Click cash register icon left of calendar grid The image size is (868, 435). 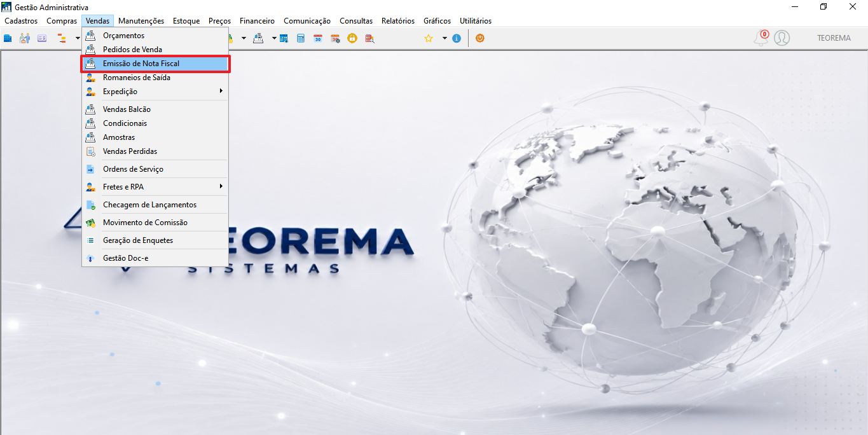pyautogui.click(x=258, y=39)
